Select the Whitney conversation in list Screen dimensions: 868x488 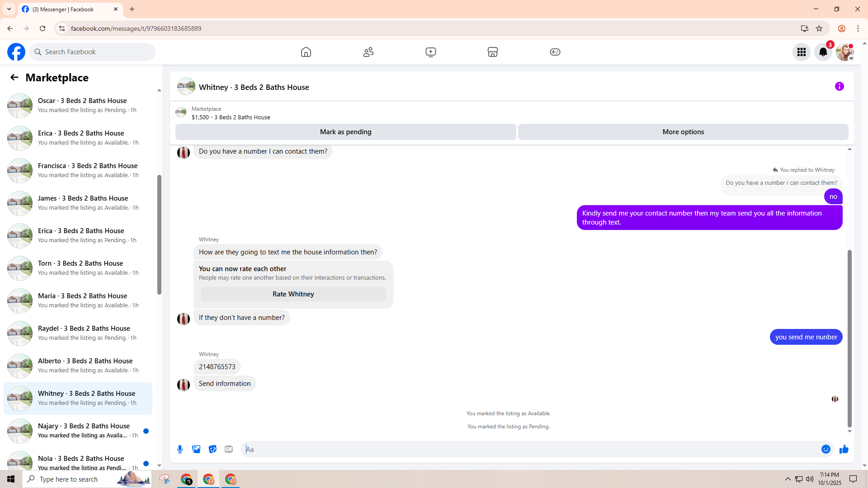coord(78,398)
